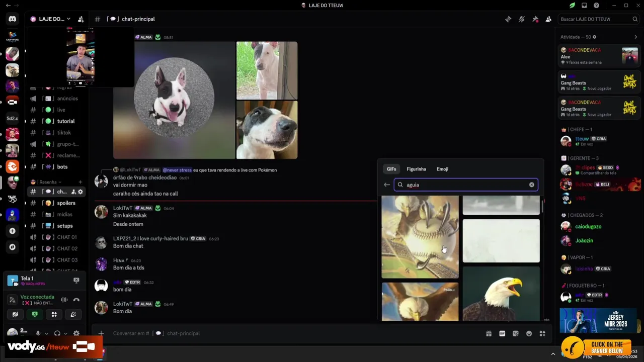
Task: Open the sticker picker icon in message bar
Action: [516, 333]
